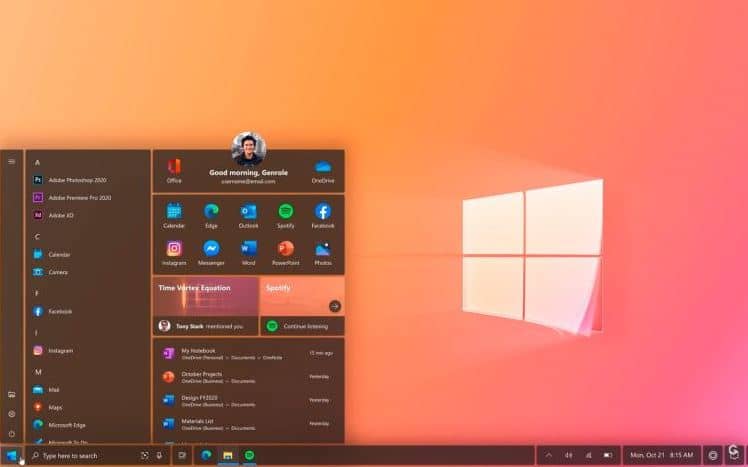Launch PowerPoint from pinned apps
The image size is (748, 467).
pyautogui.click(x=286, y=251)
